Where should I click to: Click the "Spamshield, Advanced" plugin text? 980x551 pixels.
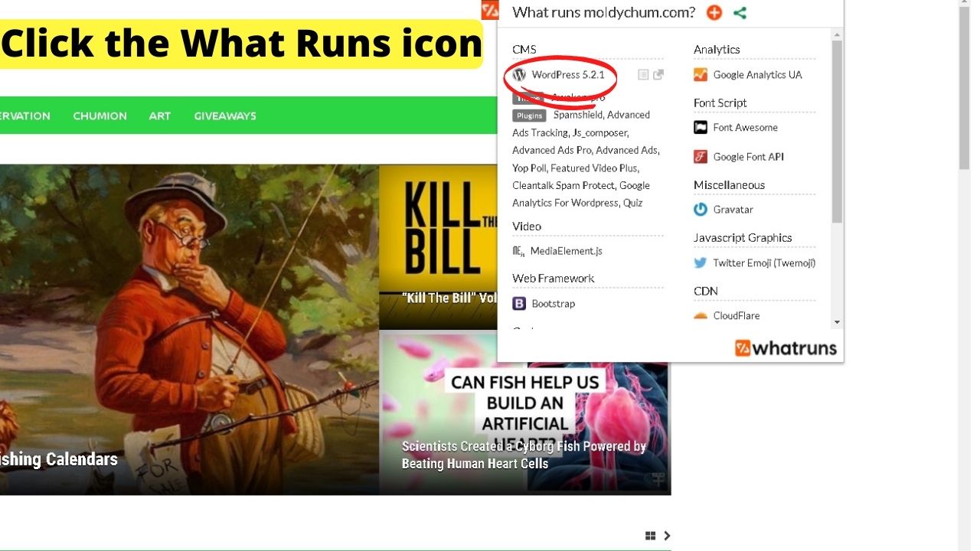coord(601,116)
